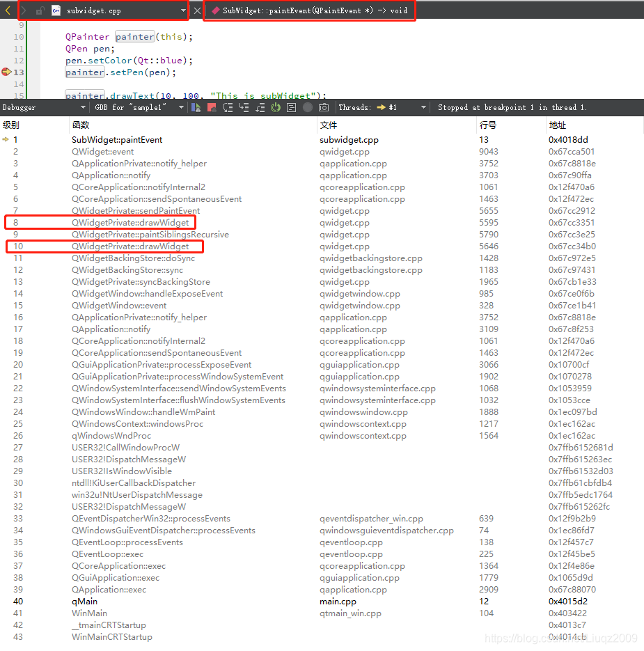Viewport: 644px width, 651px height.
Task: Select QWidgetWindow::handleExposeEvent frame
Action: pyautogui.click(x=322, y=294)
